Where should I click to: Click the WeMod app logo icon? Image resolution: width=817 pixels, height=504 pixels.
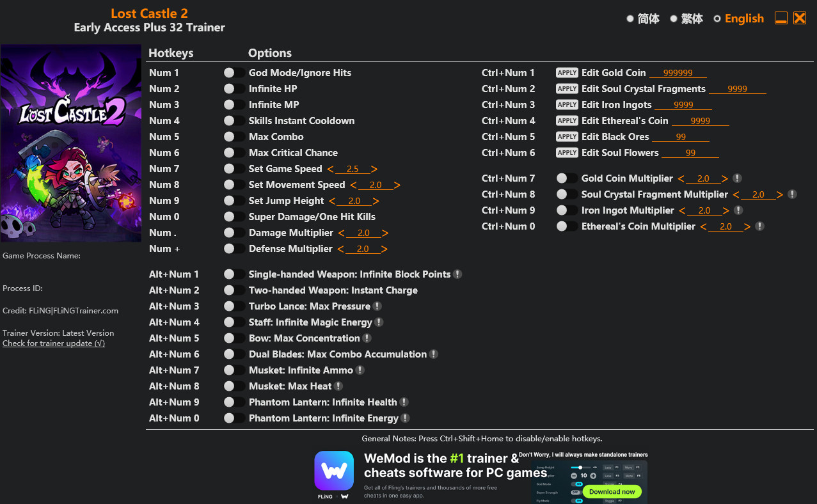tap(334, 471)
